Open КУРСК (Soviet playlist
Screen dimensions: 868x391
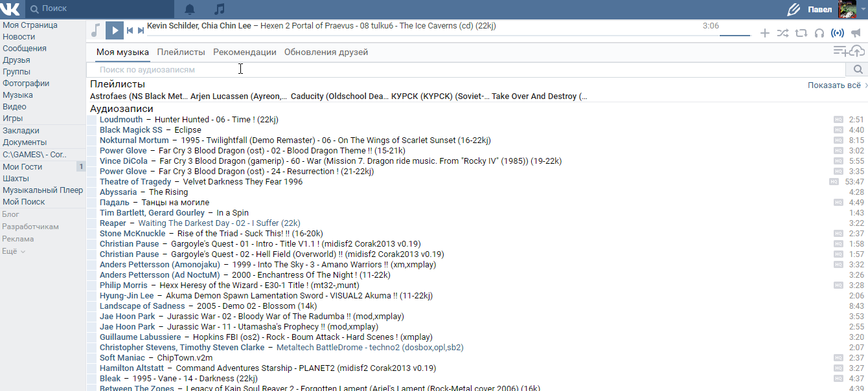click(440, 96)
